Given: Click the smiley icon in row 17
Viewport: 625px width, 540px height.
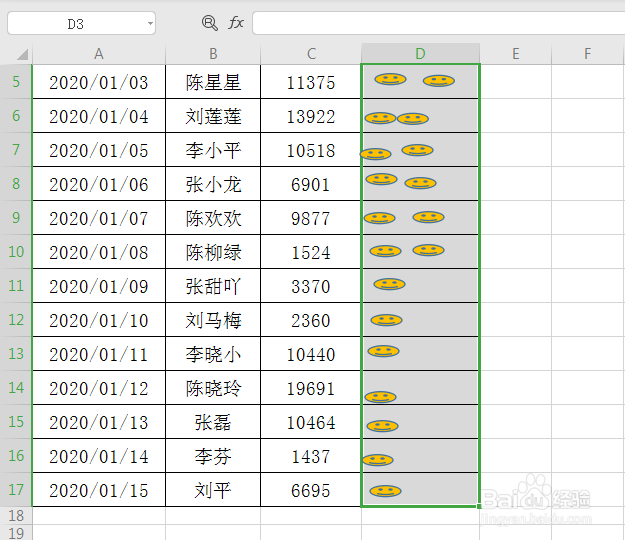Looking at the screenshot, I should point(385,491).
